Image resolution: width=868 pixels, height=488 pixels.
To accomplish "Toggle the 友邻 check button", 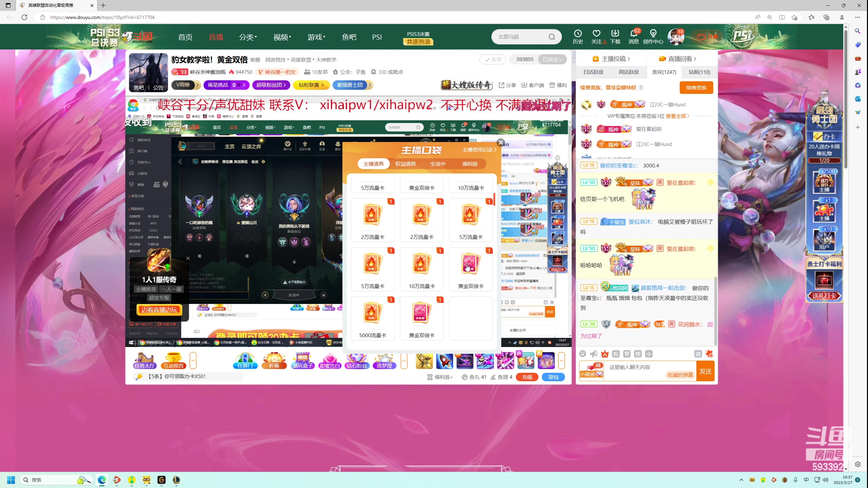I will point(493,59).
